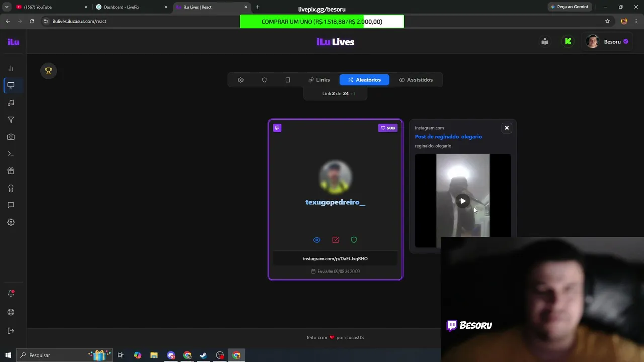Open the 'Post de reginaldo_olegario' link
The image size is (644, 362).
coord(448,137)
